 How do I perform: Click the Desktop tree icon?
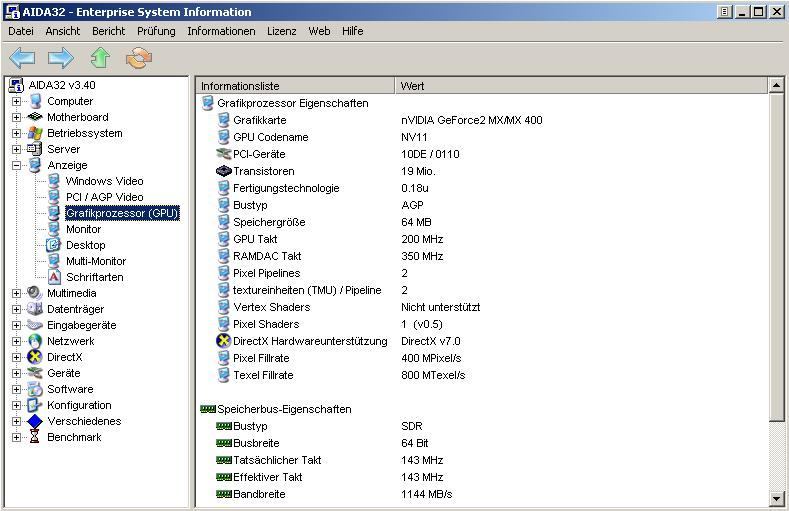(53, 245)
